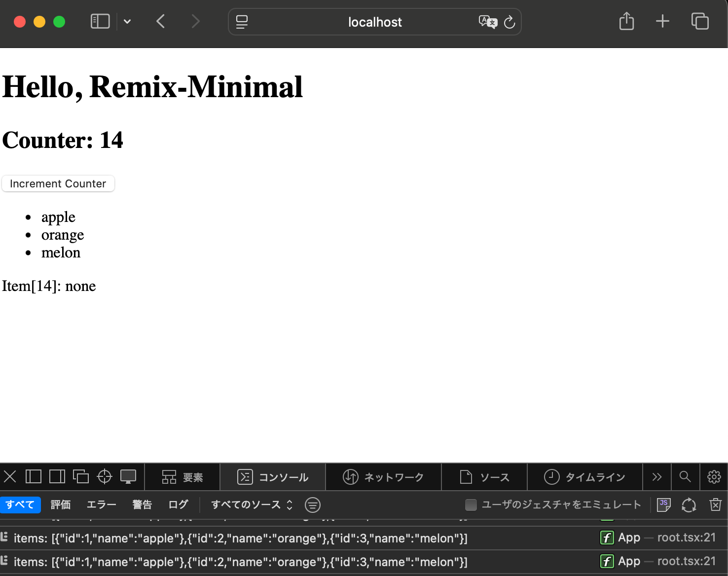Click the green fullscreen window button
The image size is (728, 576).
coord(59,22)
